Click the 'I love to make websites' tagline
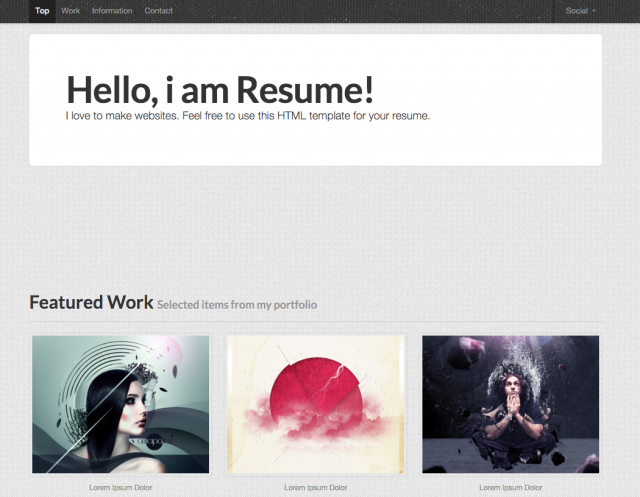 (247, 116)
